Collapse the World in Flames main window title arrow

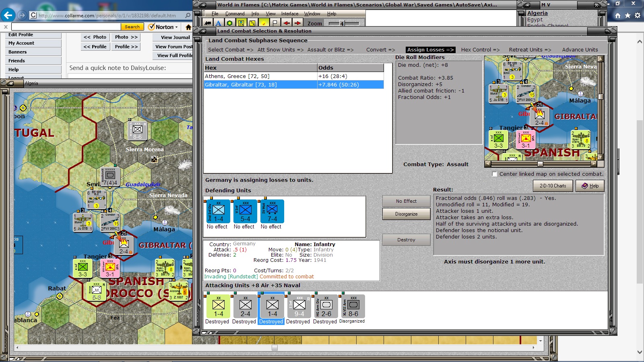(x=202, y=5)
